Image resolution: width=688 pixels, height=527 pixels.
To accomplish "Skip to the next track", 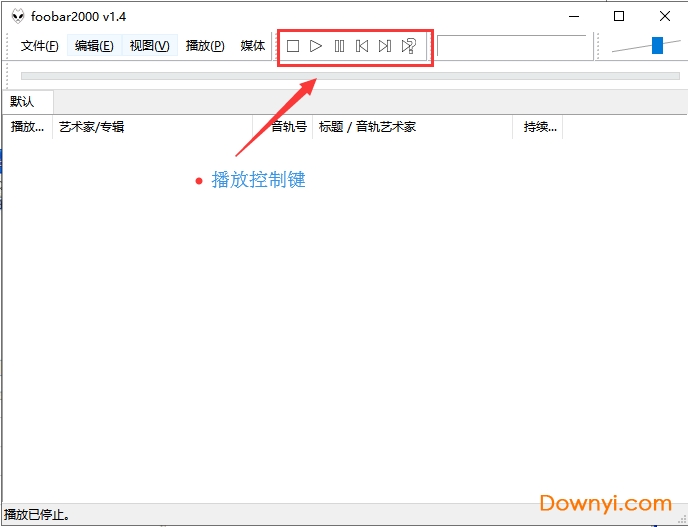I will click(385, 46).
